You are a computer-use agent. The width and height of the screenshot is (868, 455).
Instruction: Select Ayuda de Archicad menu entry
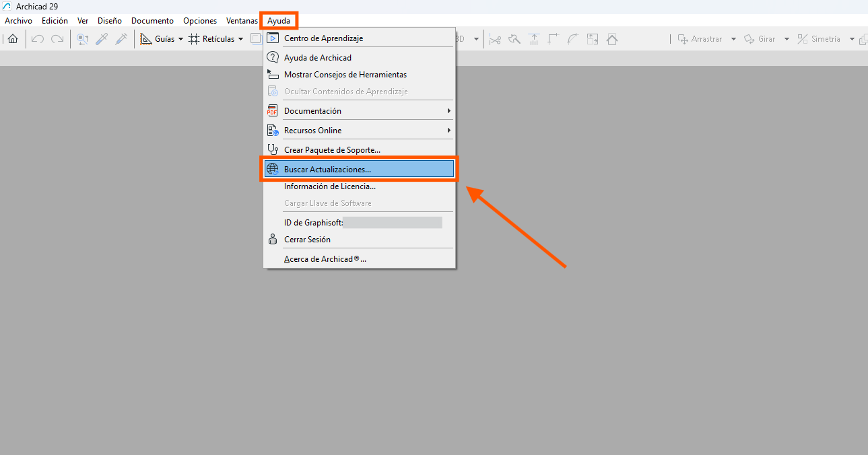pyautogui.click(x=360, y=58)
